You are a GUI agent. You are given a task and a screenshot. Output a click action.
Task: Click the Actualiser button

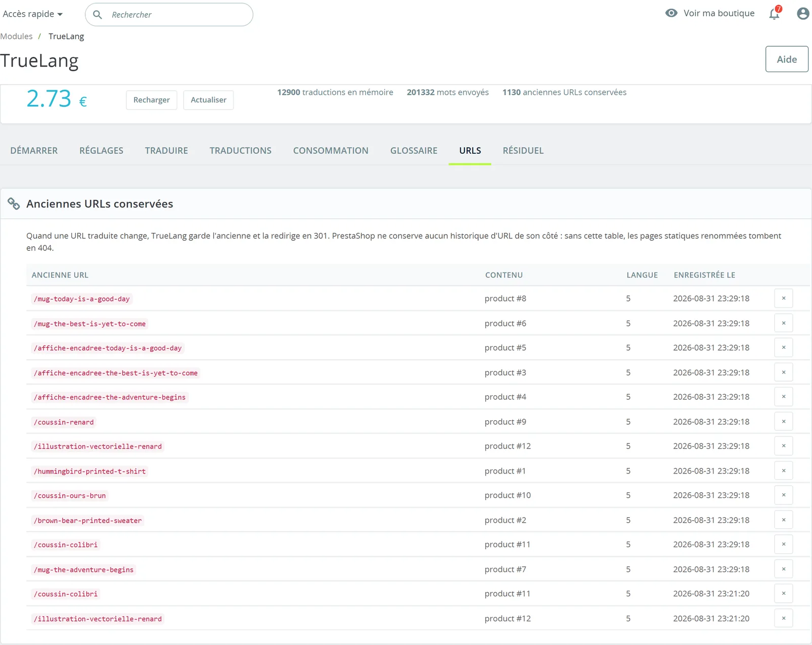click(209, 100)
